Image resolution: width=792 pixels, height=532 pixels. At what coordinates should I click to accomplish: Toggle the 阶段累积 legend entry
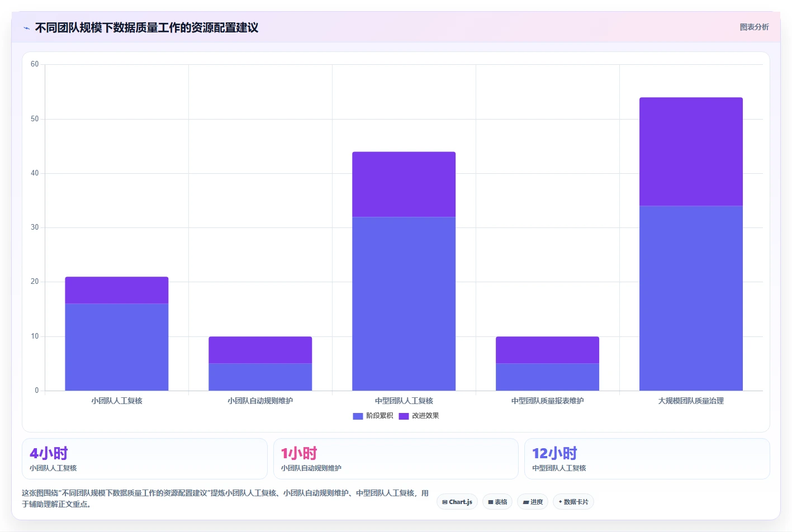coord(373,416)
